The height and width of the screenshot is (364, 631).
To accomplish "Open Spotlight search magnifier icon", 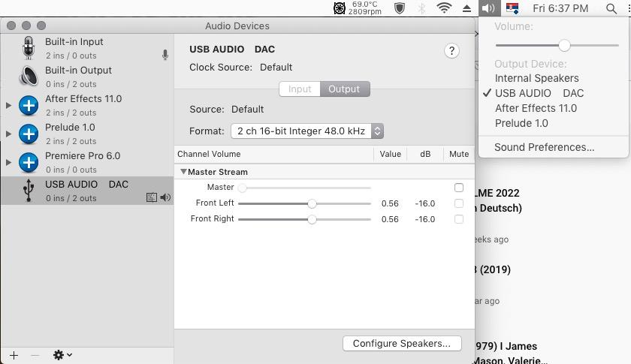I will [x=611, y=8].
